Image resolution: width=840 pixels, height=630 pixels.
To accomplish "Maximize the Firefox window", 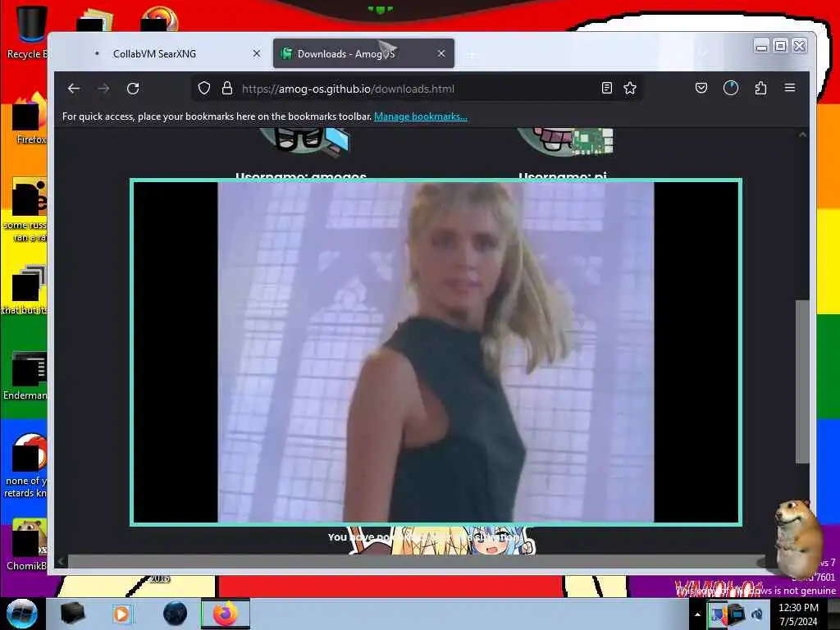I will pyautogui.click(x=781, y=46).
